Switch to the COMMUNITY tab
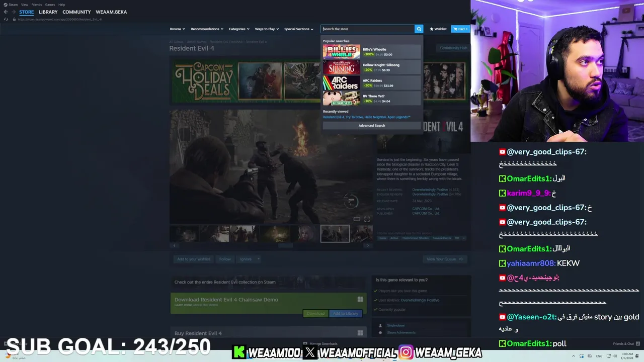Image resolution: width=644 pixels, height=362 pixels. tap(76, 12)
